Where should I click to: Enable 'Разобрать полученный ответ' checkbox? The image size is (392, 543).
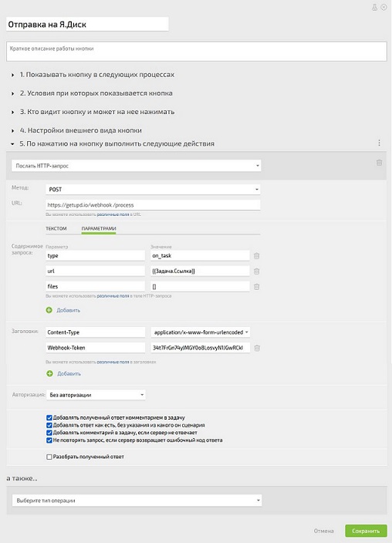pos(49,457)
